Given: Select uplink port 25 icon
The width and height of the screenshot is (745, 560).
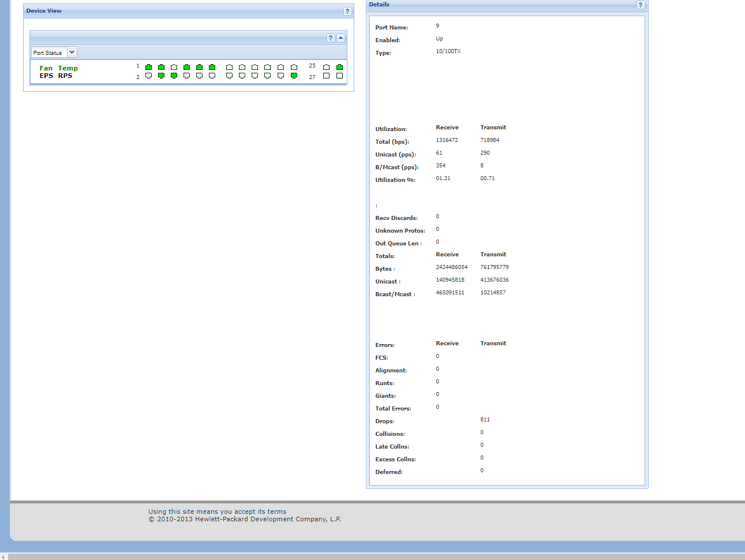Looking at the screenshot, I should [x=326, y=67].
